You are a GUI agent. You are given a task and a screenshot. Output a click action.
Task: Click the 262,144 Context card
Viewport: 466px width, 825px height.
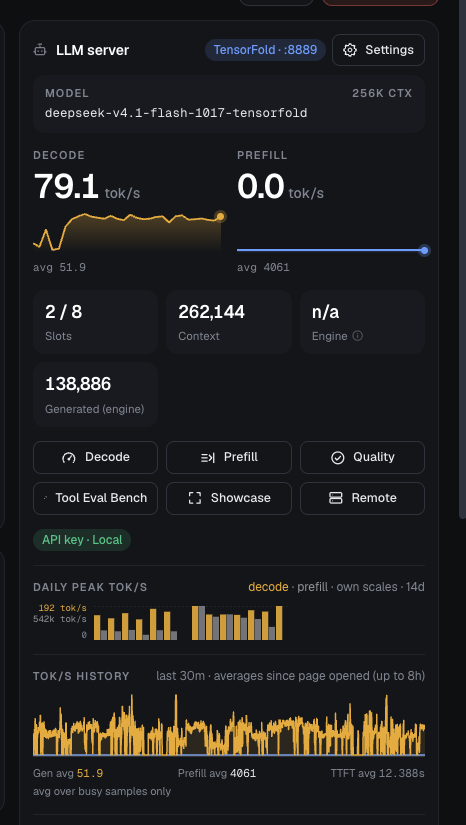pos(229,321)
